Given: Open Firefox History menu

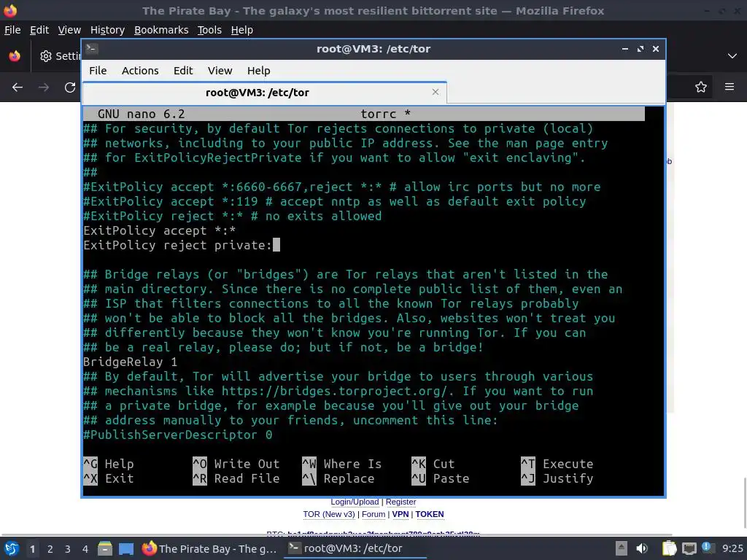Looking at the screenshot, I should tap(107, 29).
